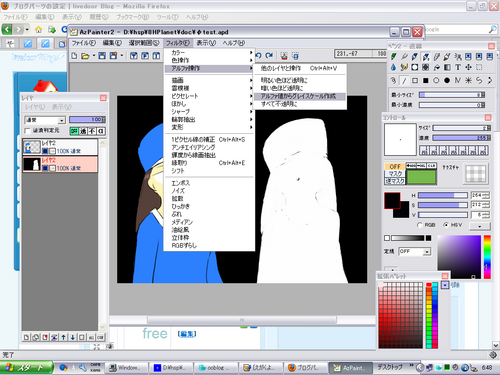
Task: Choose the filled black square shape
Action: [426, 80]
